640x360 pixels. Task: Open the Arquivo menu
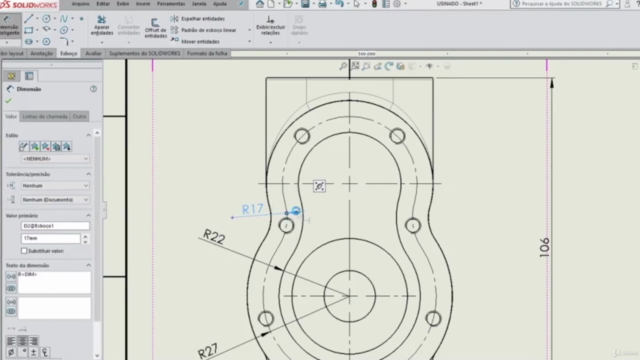point(80,4)
